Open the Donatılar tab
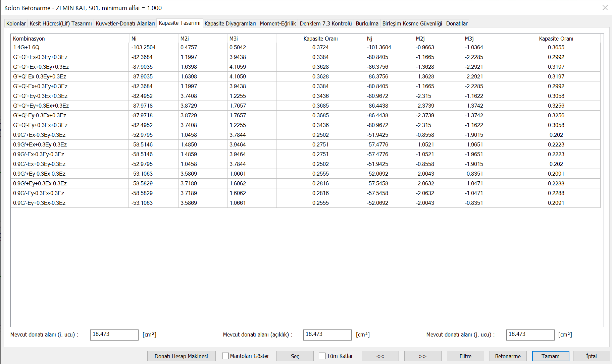The image size is (612, 364). 457,23
